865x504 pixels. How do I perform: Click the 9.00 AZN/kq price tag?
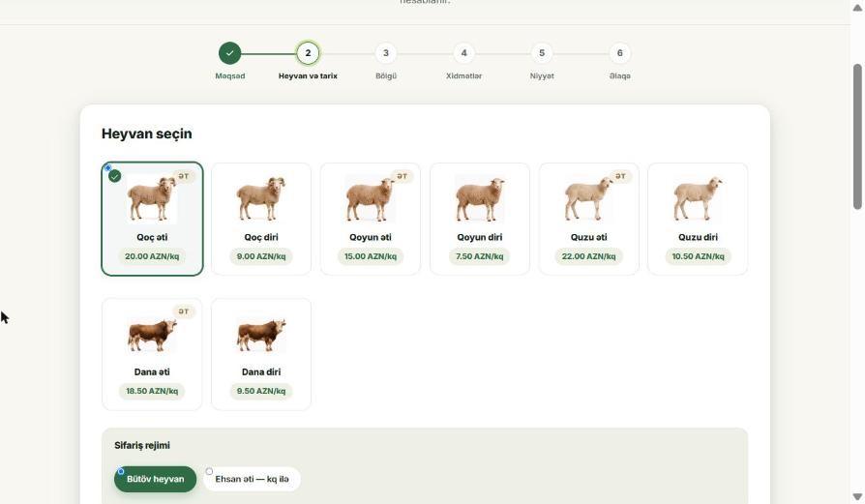click(x=261, y=256)
